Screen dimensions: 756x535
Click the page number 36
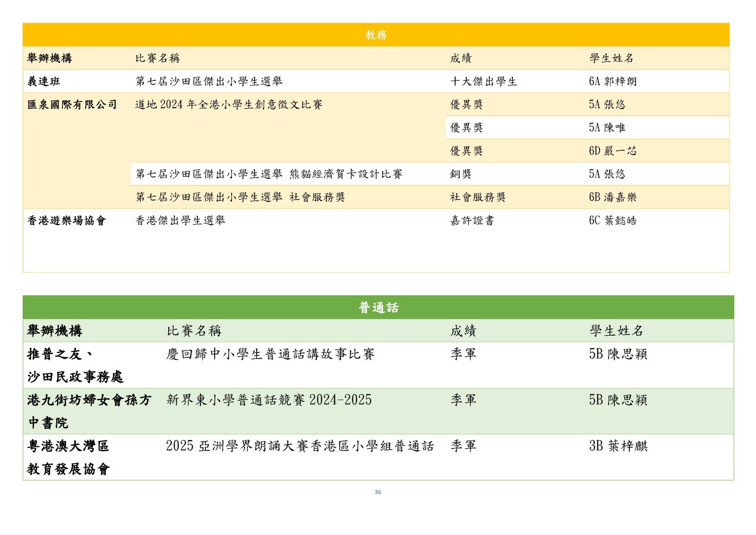(378, 492)
